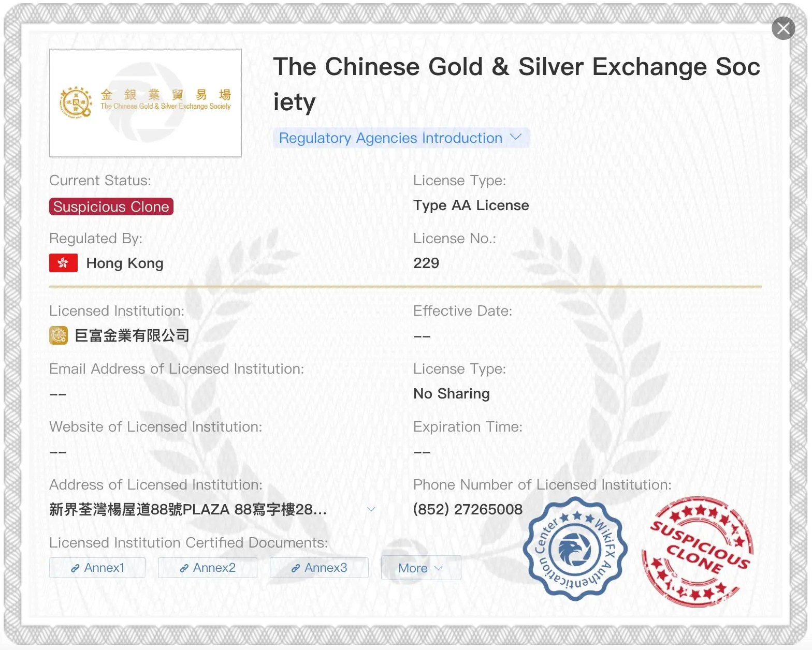Screen dimensions: 812x650
Task: Click the WikiFX Authentication Center seal
Action: pos(575,549)
